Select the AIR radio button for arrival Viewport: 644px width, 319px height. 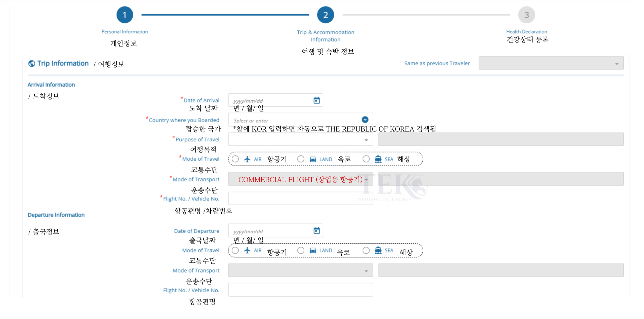235,159
